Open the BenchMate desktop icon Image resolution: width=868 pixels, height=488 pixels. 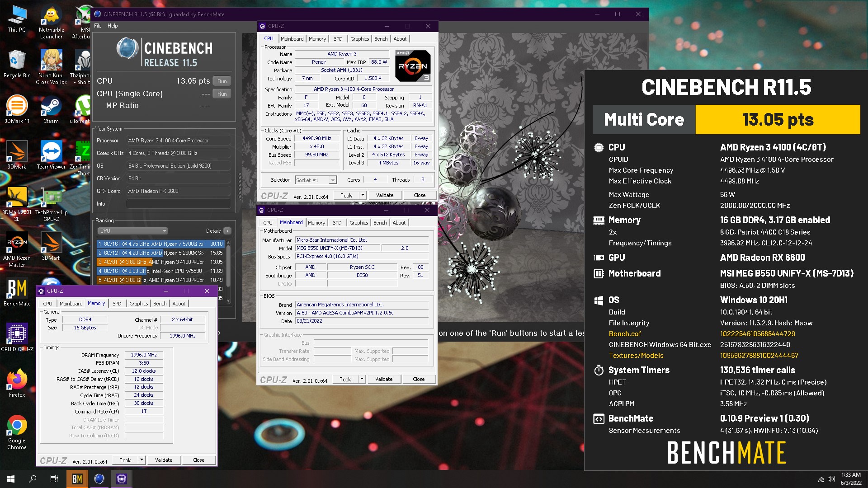coord(17,292)
